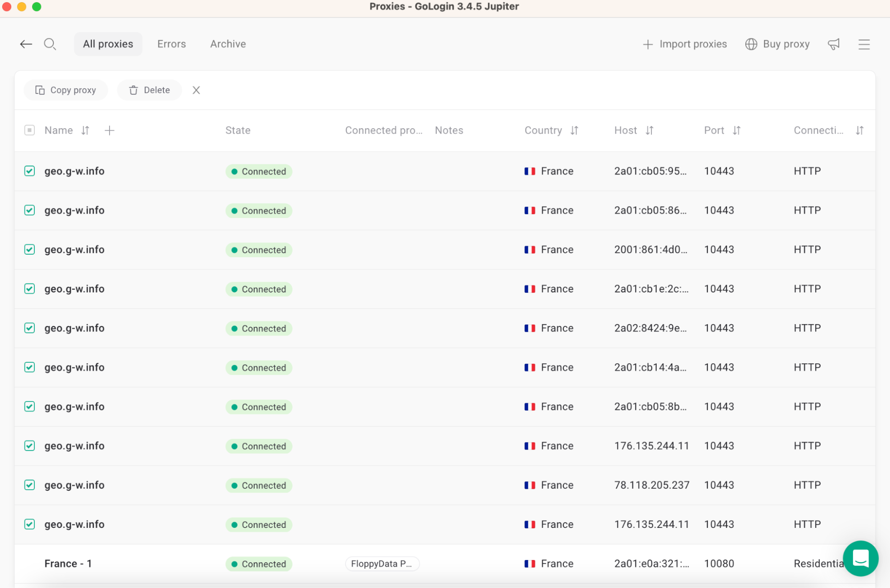The width and height of the screenshot is (890, 588).
Task: Uncheck proxy with host 2a01:cb05:8b…
Action: pyautogui.click(x=30, y=406)
